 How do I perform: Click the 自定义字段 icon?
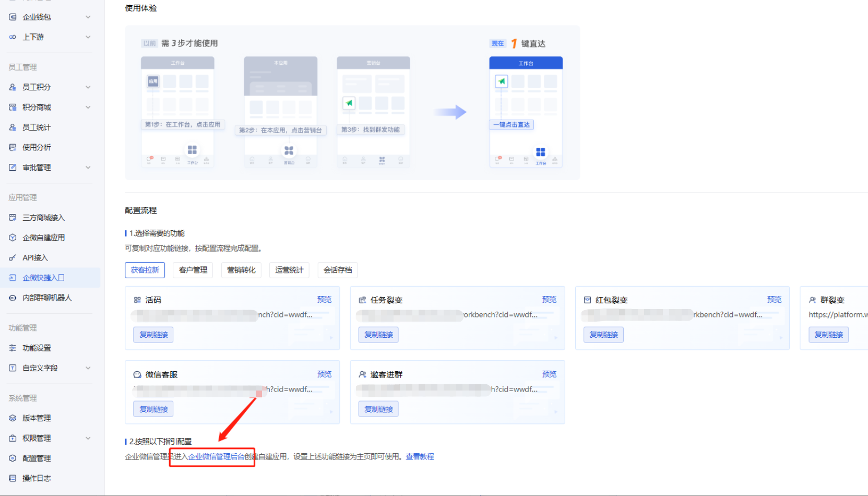tap(13, 368)
